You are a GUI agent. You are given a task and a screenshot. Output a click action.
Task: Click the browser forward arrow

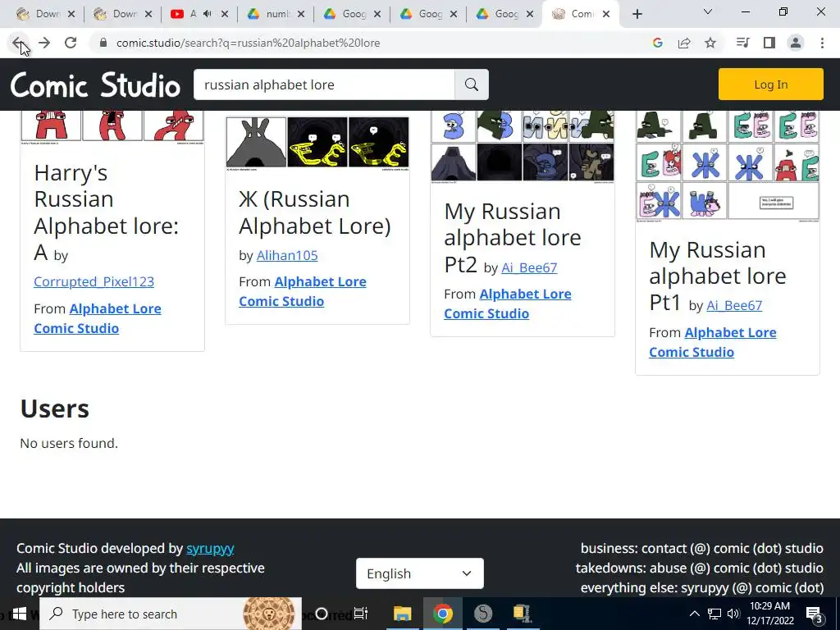pos(44,43)
